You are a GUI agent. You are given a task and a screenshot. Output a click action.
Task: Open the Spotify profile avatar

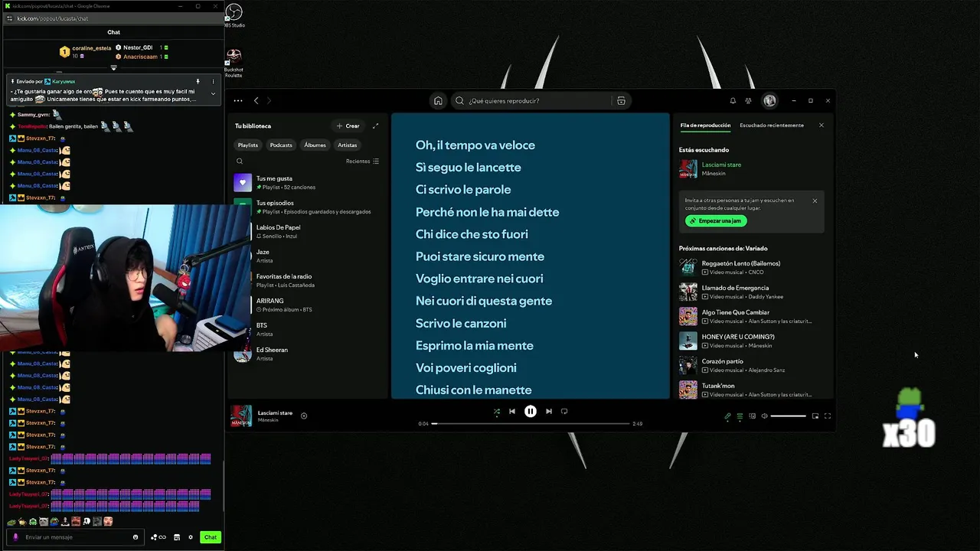[769, 100]
